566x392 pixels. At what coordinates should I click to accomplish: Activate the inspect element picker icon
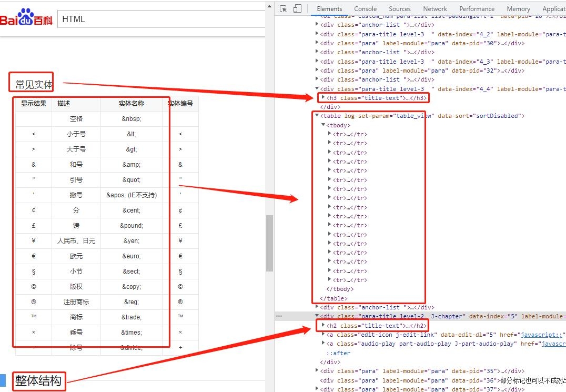(284, 9)
